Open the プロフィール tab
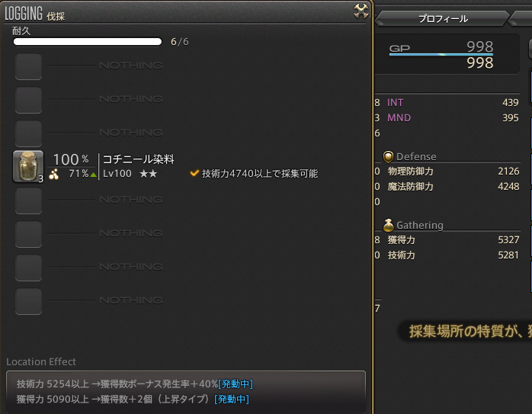 [x=443, y=18]
